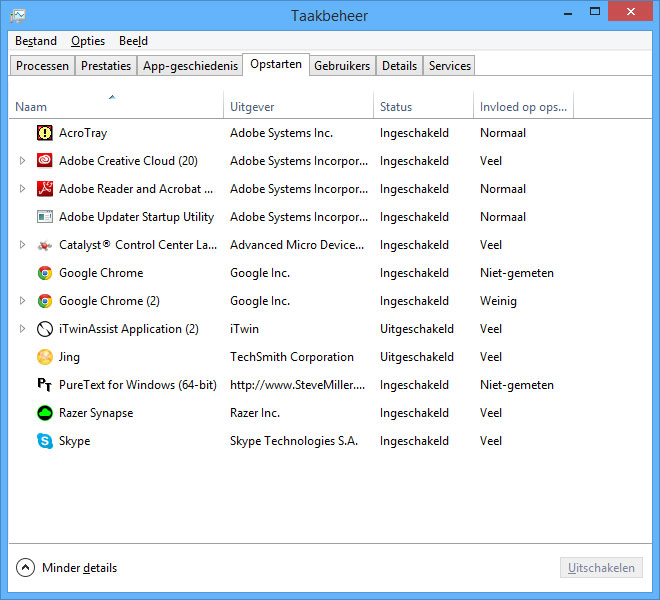Click the Veel impact value for Skype
Viewport: 660px width, 600px height.
pos(491,441)
